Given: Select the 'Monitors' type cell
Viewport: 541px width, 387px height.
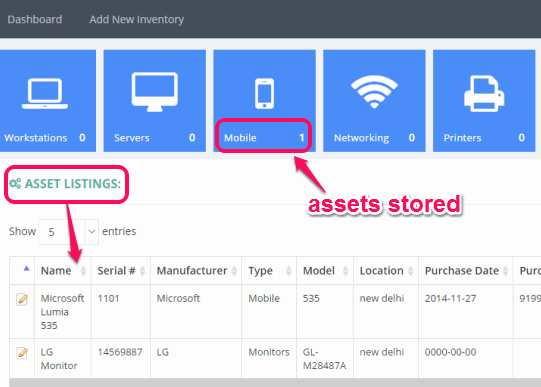Looking at the screenshot, I should click(269, 359).
